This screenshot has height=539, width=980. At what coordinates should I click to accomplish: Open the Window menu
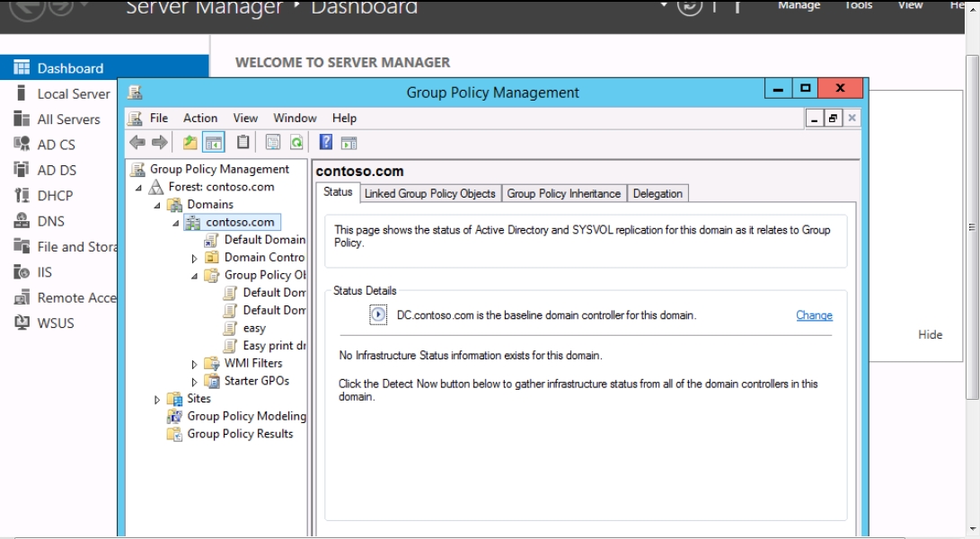pyautogui.click(x=295, y=119)
